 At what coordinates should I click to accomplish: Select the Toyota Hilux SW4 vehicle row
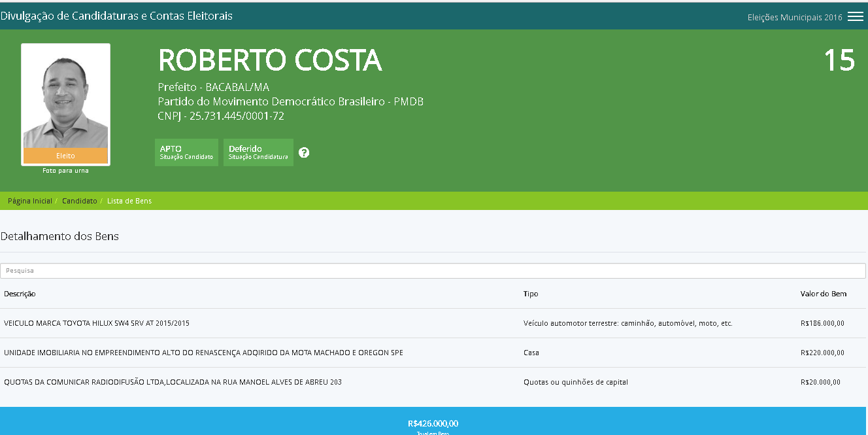(97, 323)
